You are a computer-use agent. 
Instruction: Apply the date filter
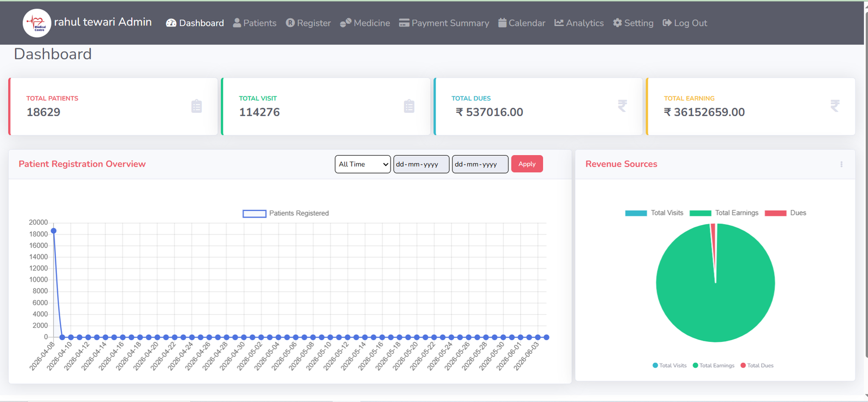tap(527, 164)
